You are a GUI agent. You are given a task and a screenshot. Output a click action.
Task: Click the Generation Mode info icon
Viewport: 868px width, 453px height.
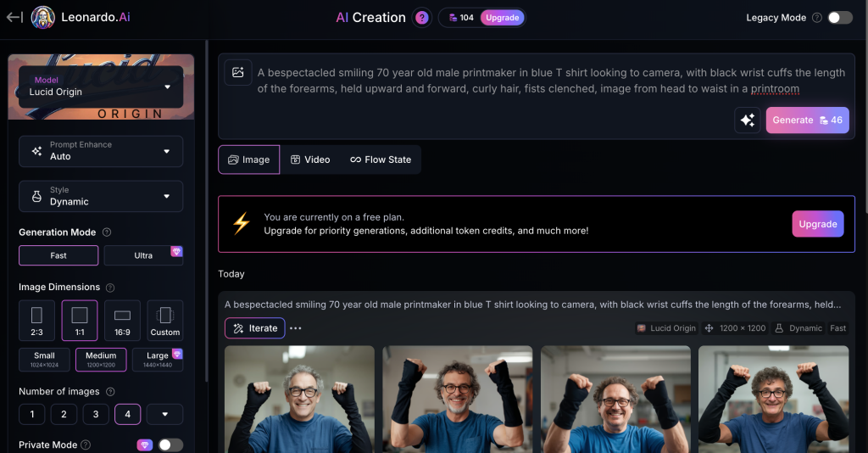pyautogui.click(x=107, y=232)
